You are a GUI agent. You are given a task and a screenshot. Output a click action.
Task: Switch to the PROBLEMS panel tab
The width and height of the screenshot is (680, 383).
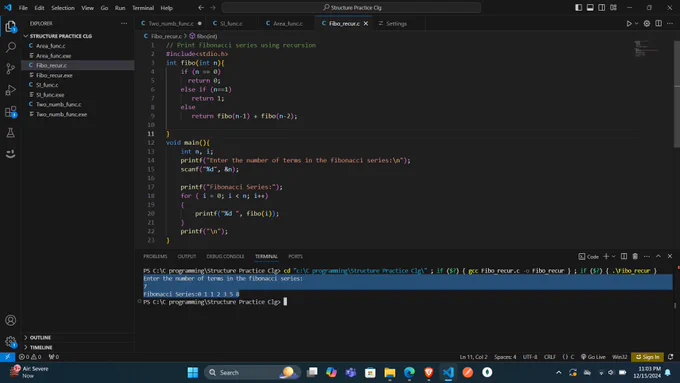(155, 256)
